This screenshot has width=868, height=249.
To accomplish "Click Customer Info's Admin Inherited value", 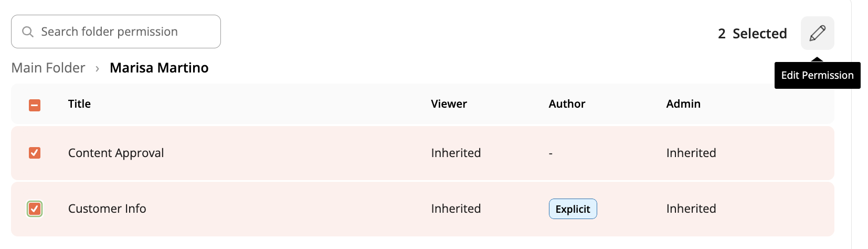I will point(691,209).
